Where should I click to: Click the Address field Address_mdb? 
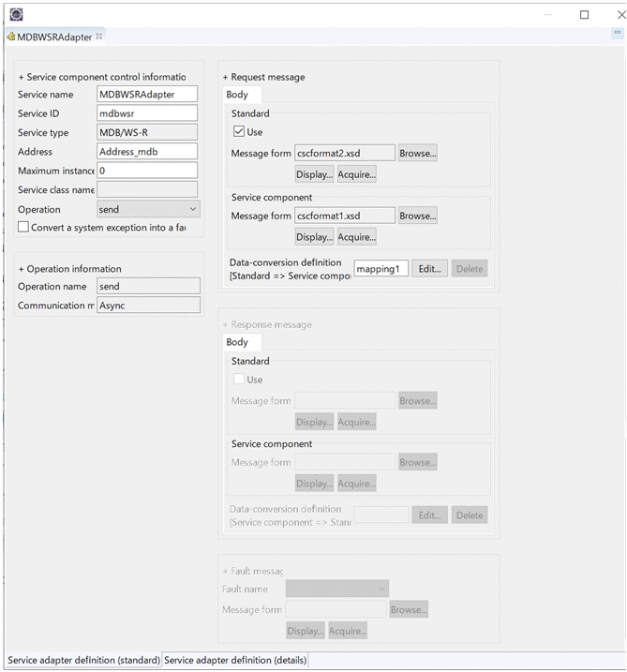click(147, 151)
